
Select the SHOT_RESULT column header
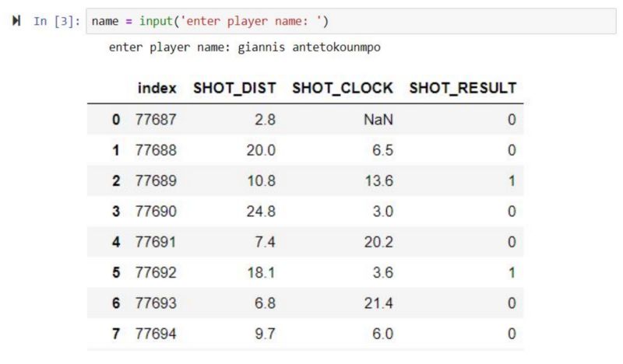tap(463, 89)
